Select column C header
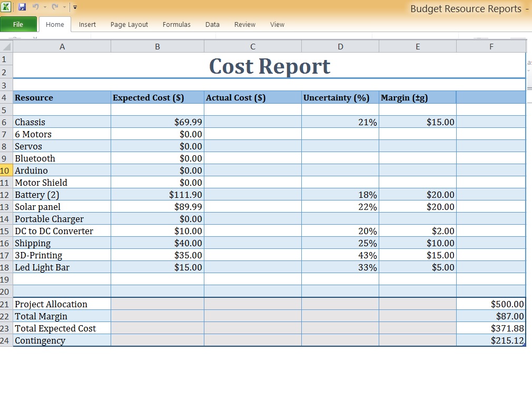 click(253, 46)
